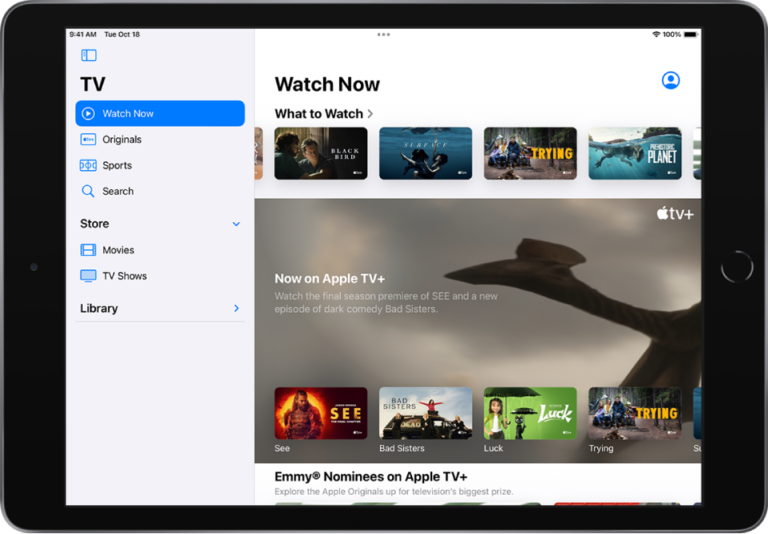Open What to Watch chevron

pyautogui.click(x=370, y=114)
